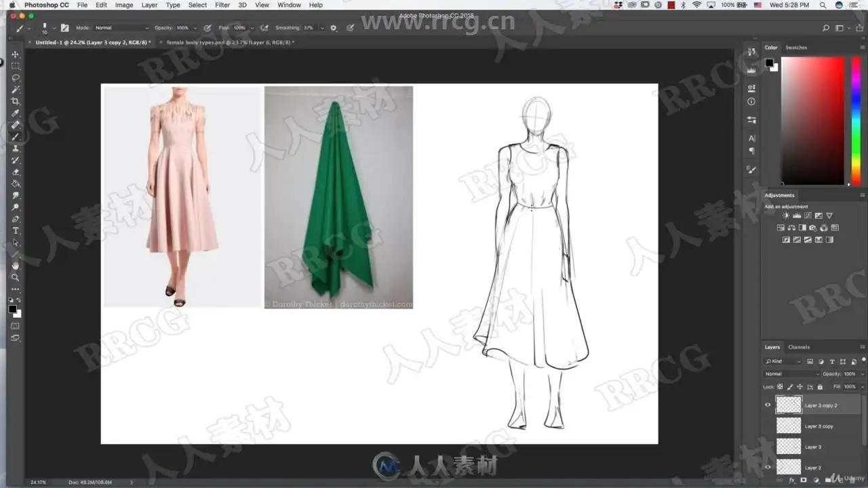Open the layer Opacity dropdown

862,373
